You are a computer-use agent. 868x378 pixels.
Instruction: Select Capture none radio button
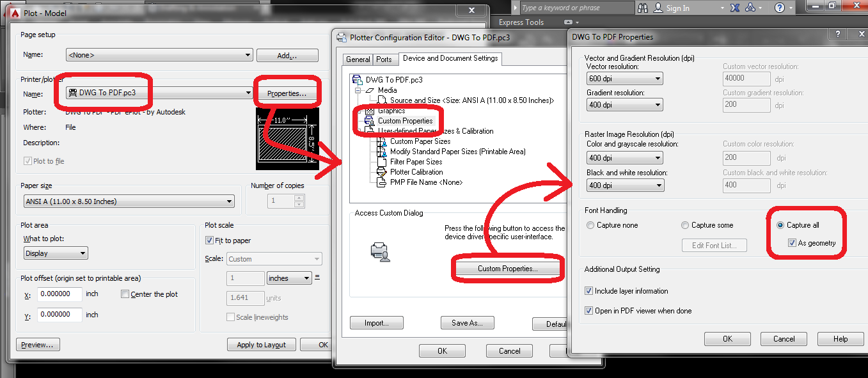point(590,225)
